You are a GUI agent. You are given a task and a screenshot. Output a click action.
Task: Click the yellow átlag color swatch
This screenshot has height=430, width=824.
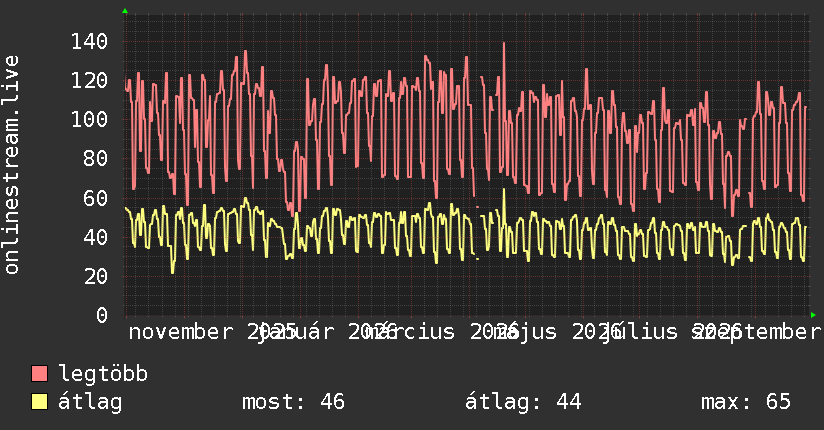(x=39, y=402)
